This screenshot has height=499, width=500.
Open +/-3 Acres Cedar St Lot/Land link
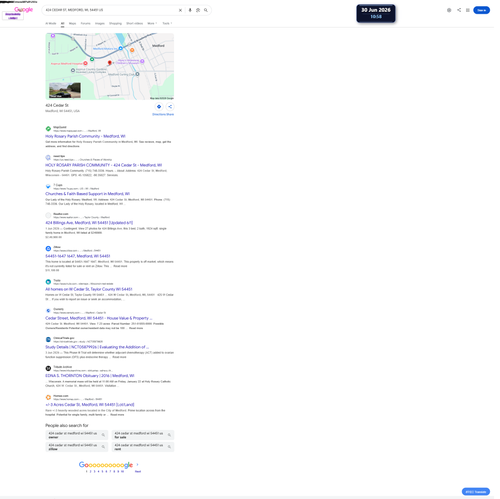click(x=90, y=405)
